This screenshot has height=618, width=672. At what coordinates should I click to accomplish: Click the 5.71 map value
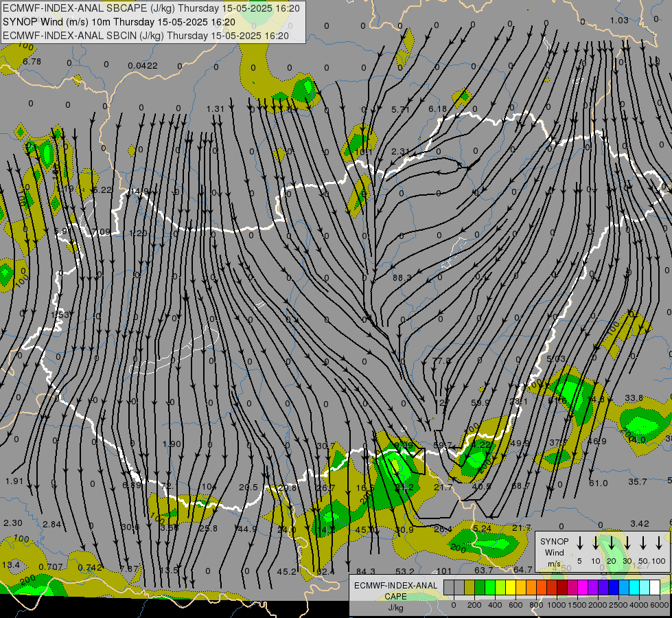click(x=400, y=110)
